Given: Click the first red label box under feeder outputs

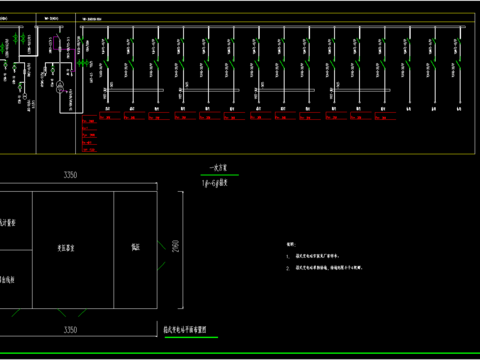Looking at the screenshot, I should coord(110,116).
